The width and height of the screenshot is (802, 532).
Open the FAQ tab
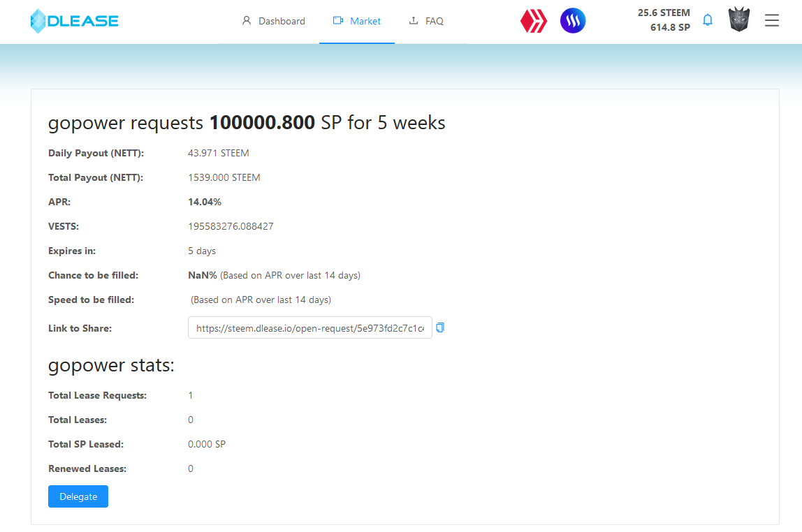tap(426, 21)
